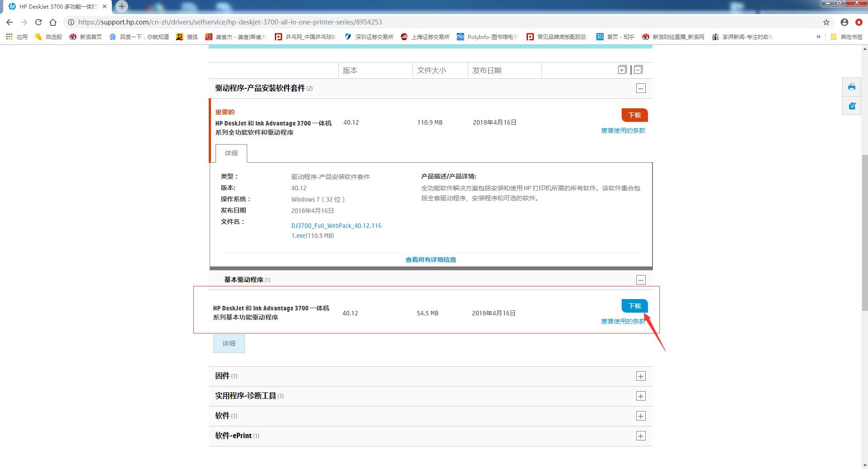Switch to the 详细 tab of the driver package
This screenshot has width=868, height=469.
click(x=231, y=153)
